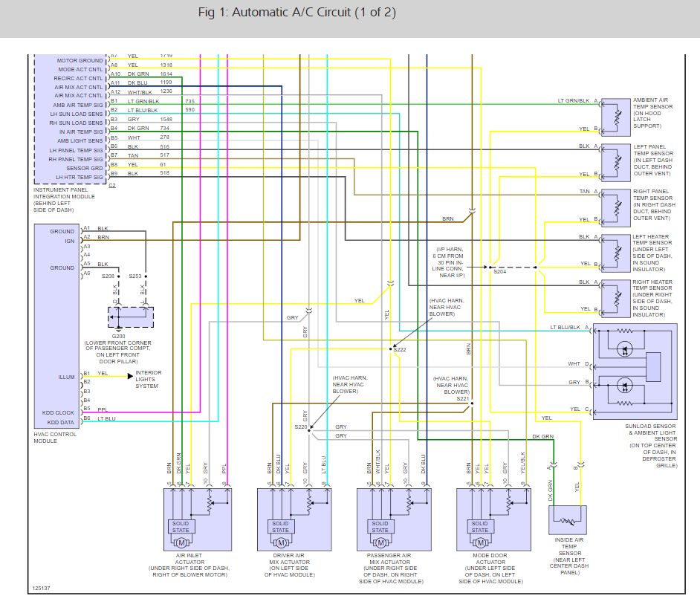Click the G200 ground symbol box
Screen dimensions: 700x616
[x=131, y=317]
